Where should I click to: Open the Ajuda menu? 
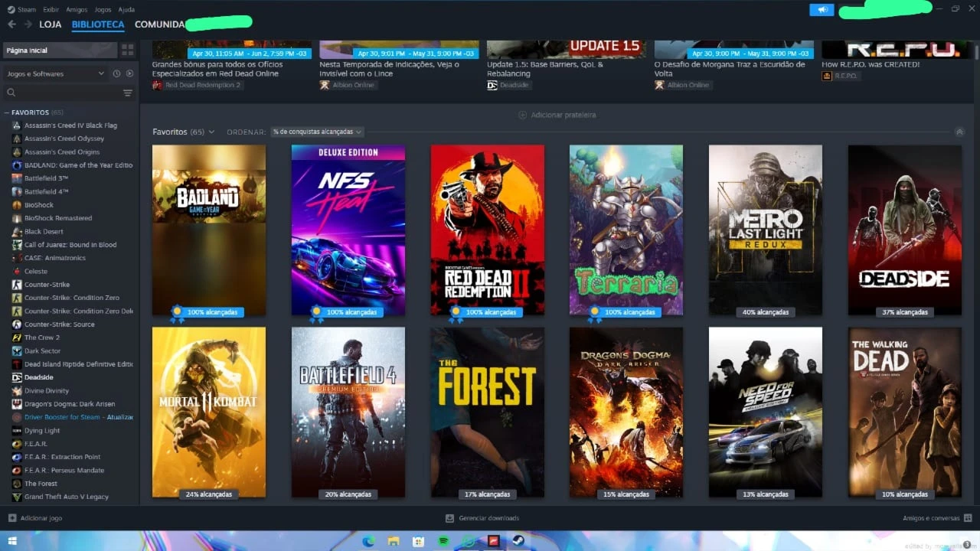tap(127, 9)
